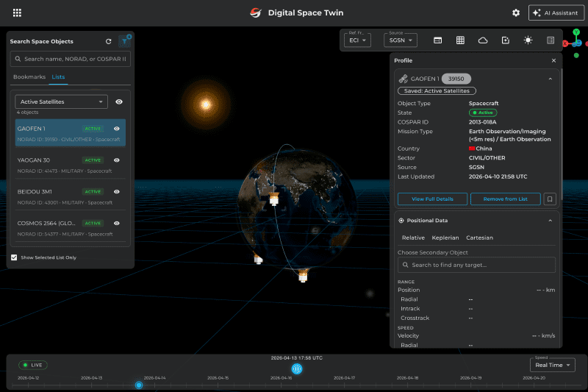Click the Positional Data target icon
Image resolution: width=588 pixels, height=392 pixels.
tap(401, 221)
